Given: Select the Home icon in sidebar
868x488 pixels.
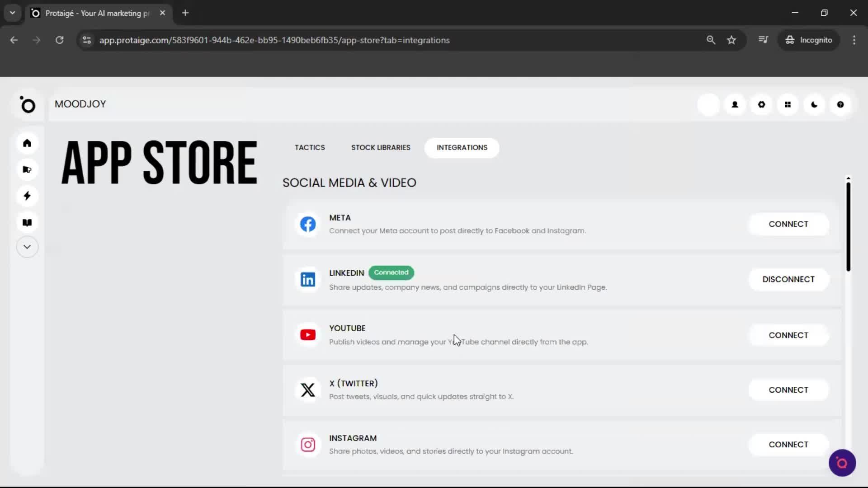Looking at the screenshot, I should coord(27,143).
